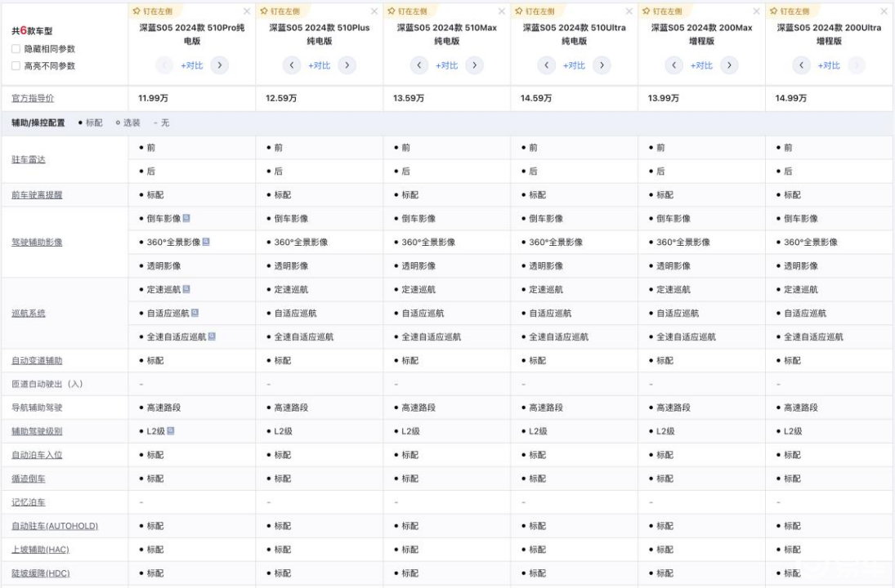Viewport: 895px width, 588px height.
Task: Open the 陡坡缓降(HDC) parameter link
Action: coord(41,573)
